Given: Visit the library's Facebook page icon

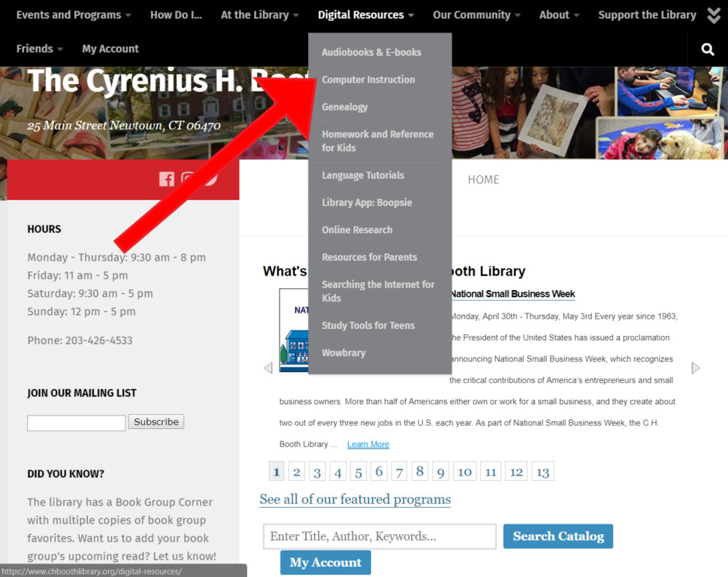Looking at the screenshot, I should [x=167, y=179].
